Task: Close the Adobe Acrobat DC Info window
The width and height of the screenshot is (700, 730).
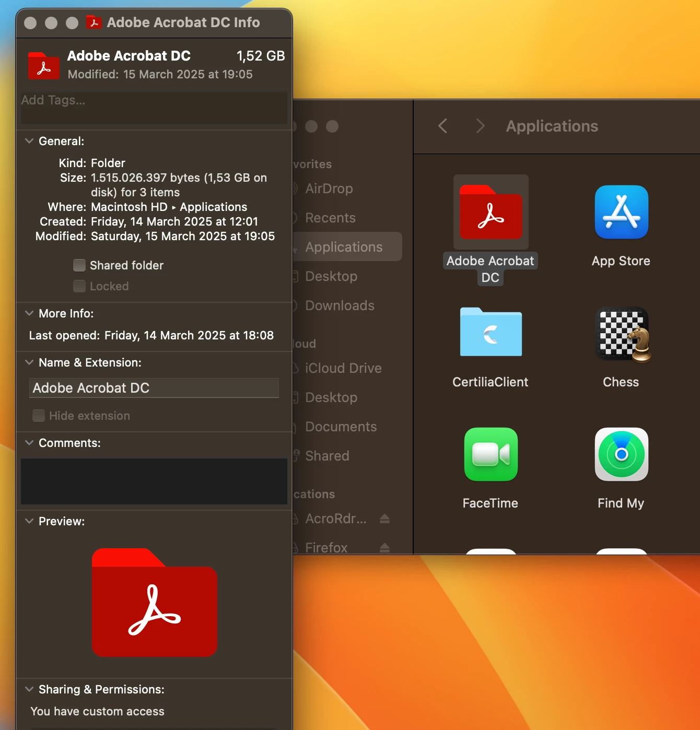Action: click(30, 23)
